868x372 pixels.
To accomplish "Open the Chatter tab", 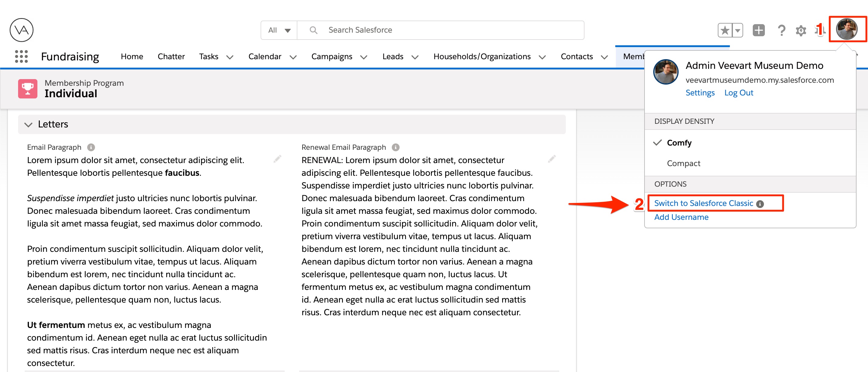I will (171, 57).
